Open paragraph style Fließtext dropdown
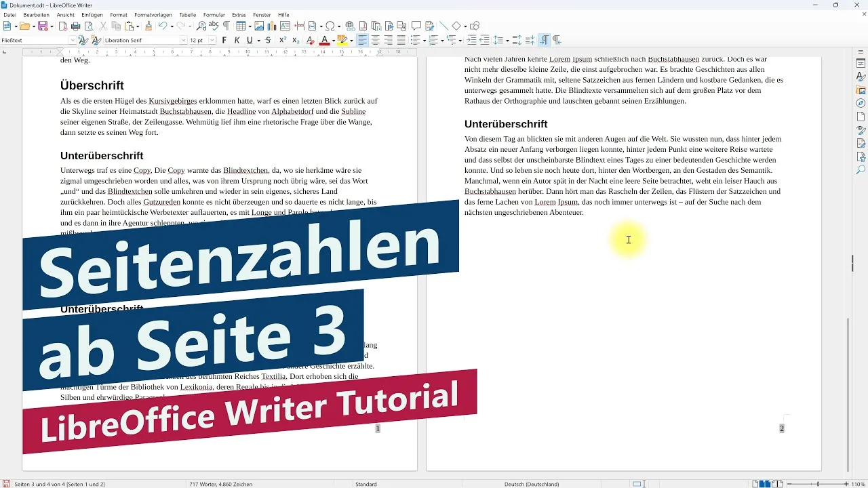Image resolution: width=868 pixels, height=488 pixels. pos(73,40)
